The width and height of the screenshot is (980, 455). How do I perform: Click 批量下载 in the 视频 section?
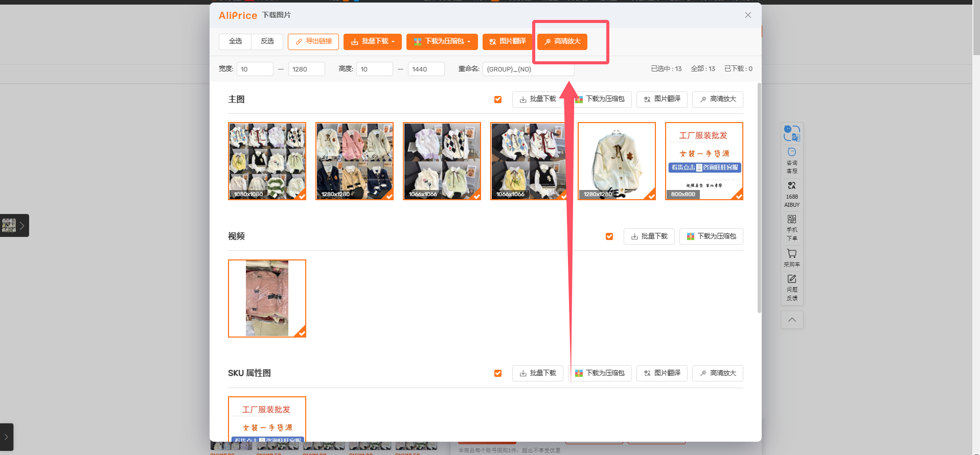click(x=649, y=236)
